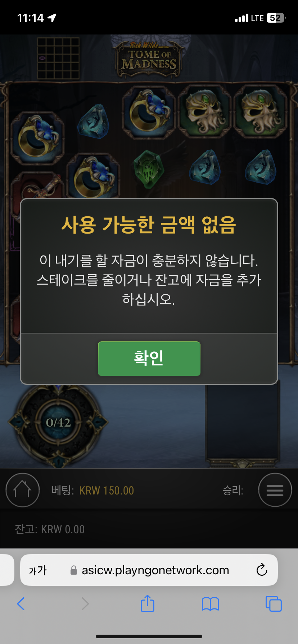Tap the Safari forward arrow
The image size is (298, 644).
point(85,604)
